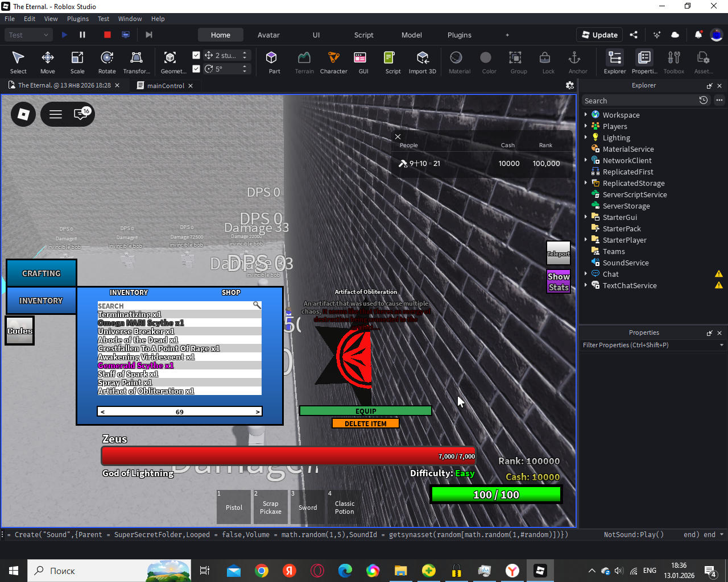Open the Select tool
728x582 pixels.
pos(18,62)
